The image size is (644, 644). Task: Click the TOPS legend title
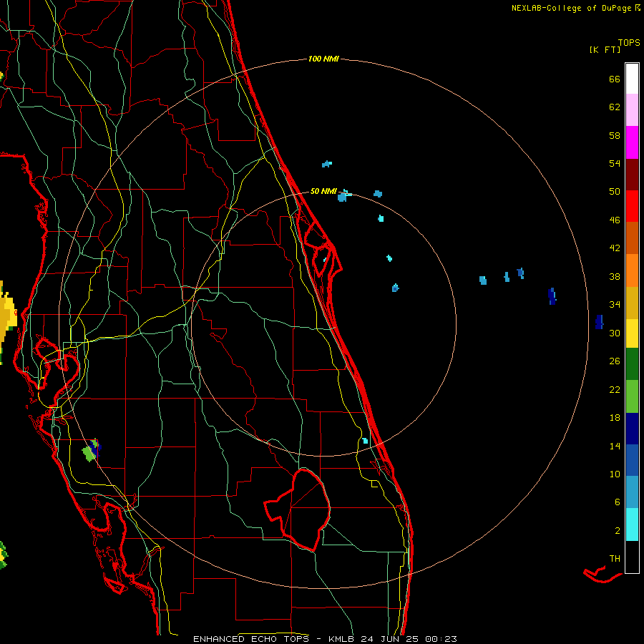629,43
